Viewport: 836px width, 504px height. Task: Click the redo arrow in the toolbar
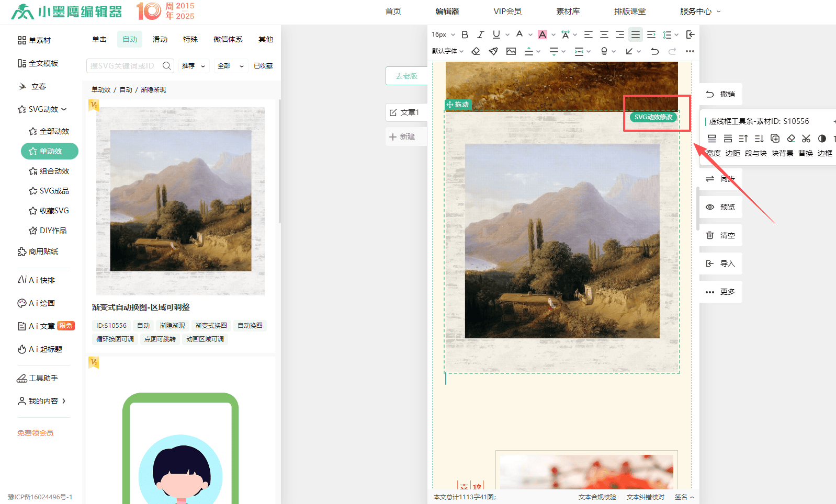coord(672,51)
